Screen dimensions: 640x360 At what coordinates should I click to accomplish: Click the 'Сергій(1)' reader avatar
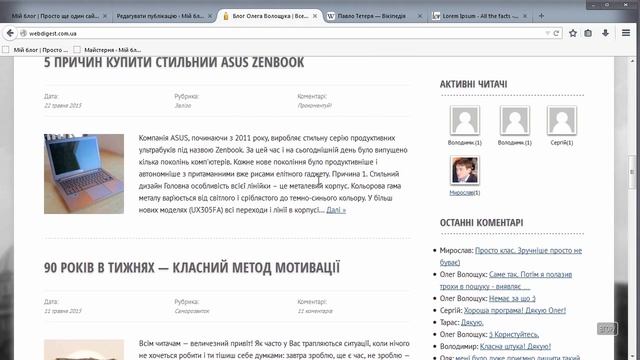(562, 120)
